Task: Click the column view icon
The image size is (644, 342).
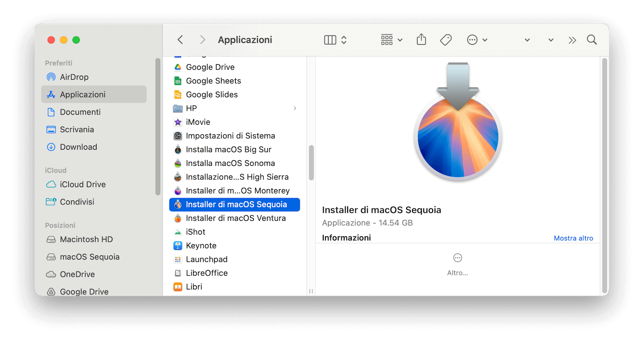Action: tap(330, 40)
